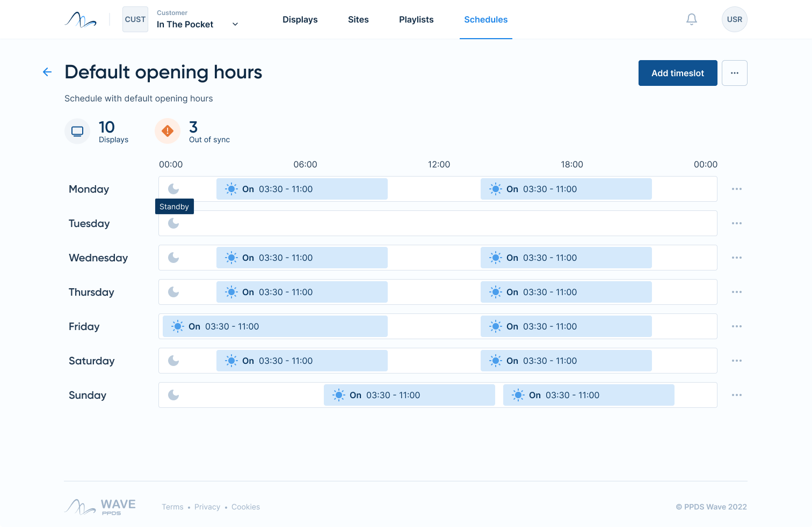
Task: Click the notification bell icon
Action: click(692, 19)
